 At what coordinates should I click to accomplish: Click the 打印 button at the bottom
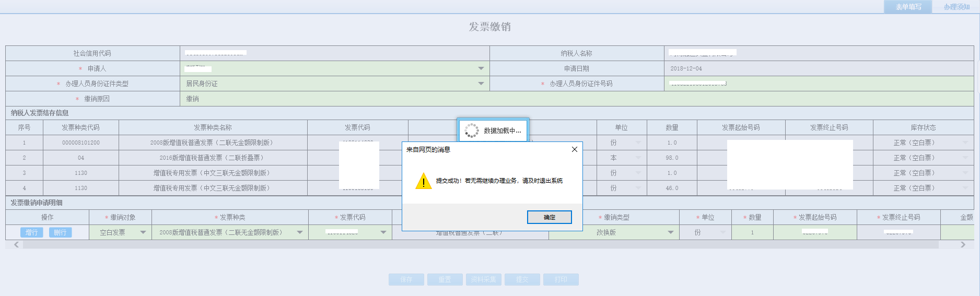[561, 279]
